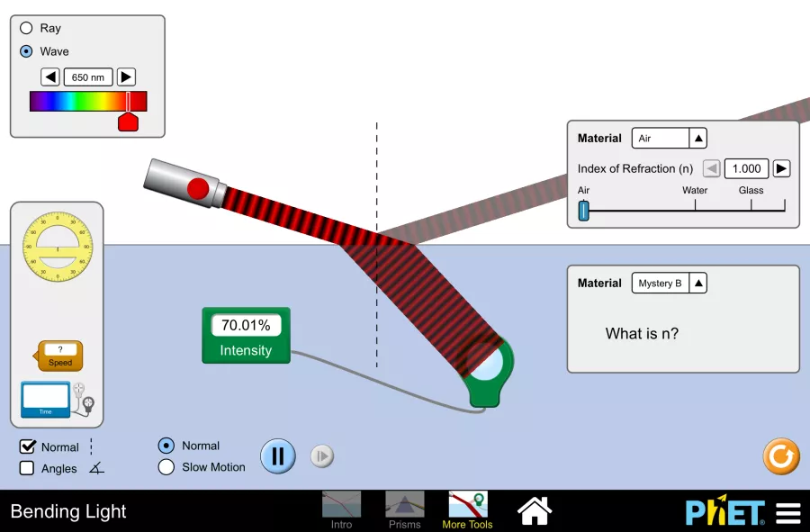Screen dimensions: 810x532
Task: Click the angle symbol beside Angles
Action: (x=96, y=468)
